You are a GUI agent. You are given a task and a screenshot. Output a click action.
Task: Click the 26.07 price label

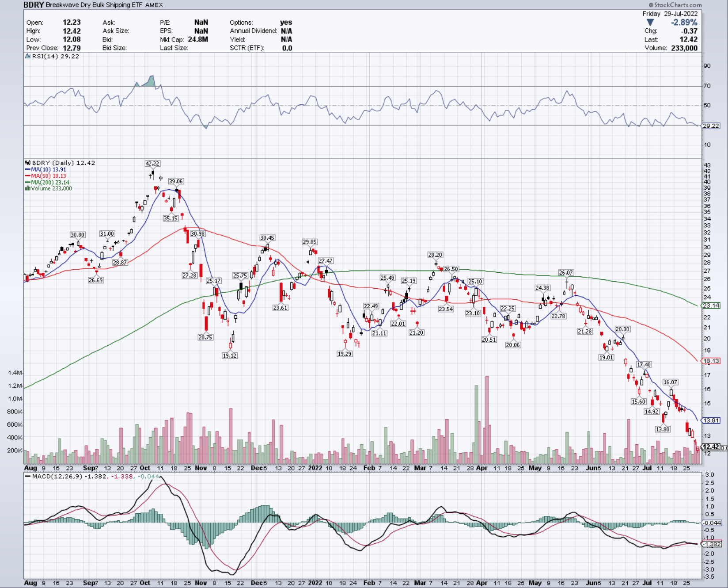tap(566, 273)
